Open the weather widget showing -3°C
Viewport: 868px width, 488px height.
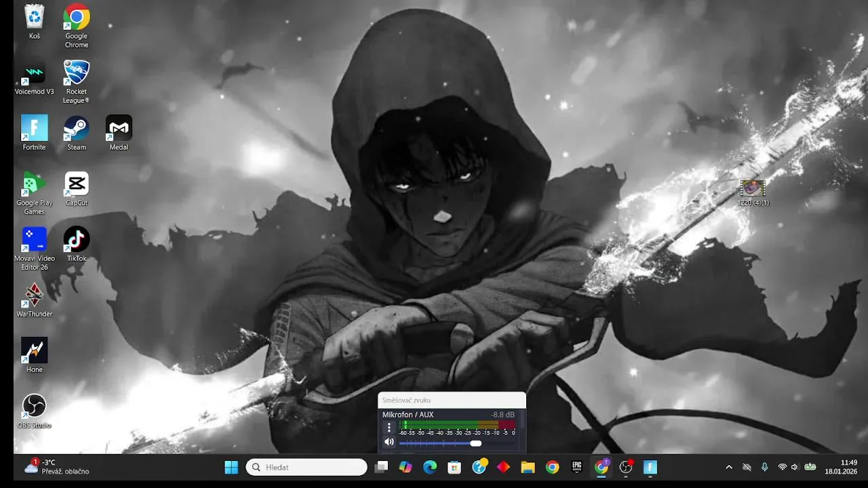[57, 467]
